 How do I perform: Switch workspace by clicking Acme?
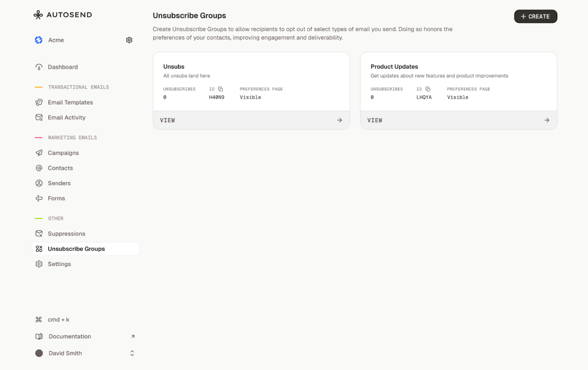56,40
